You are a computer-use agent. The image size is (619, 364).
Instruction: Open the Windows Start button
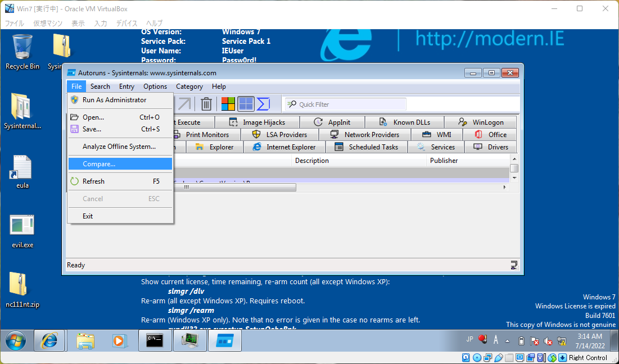coord(16,341)
